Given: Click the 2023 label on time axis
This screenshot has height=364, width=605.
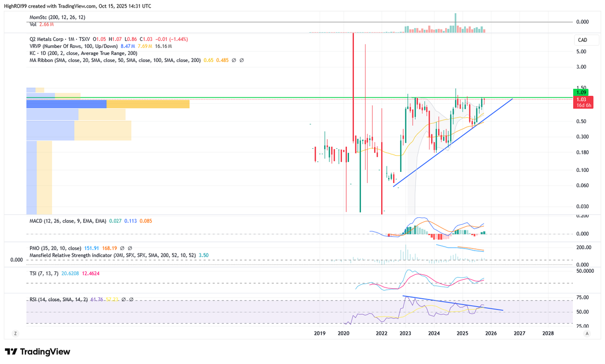Looking at the screenshot, I should coord(406,333).
